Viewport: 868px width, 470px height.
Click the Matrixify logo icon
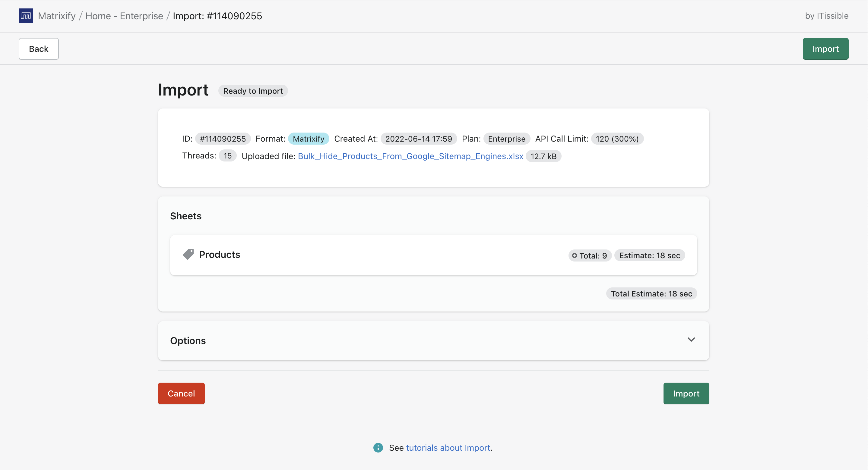pyautogui.click(x=26, y=15)
